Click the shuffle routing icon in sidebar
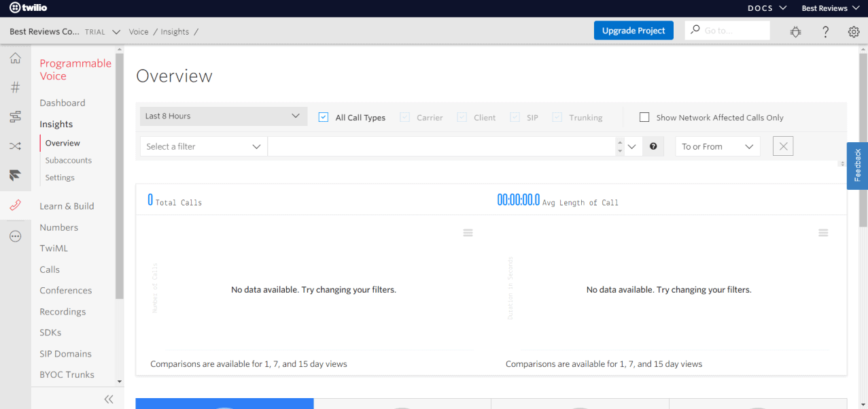Screen dimensions: 868x409 tap(15, 146)
